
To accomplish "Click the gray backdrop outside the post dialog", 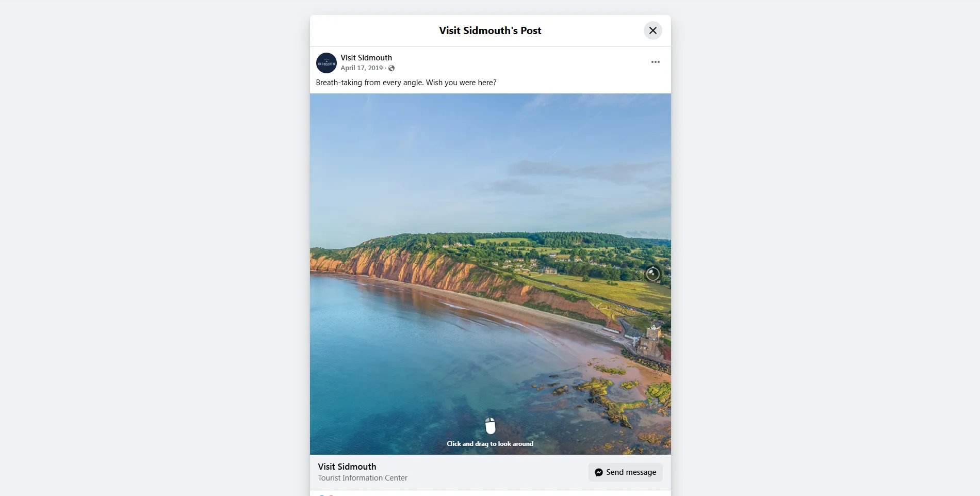I will (155, 248).
